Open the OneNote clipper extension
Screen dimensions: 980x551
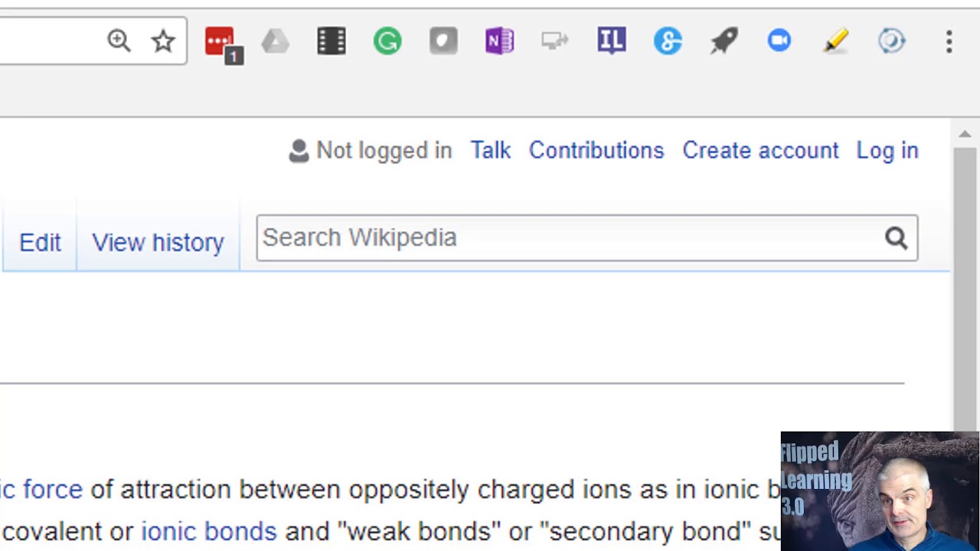[499, 41]
